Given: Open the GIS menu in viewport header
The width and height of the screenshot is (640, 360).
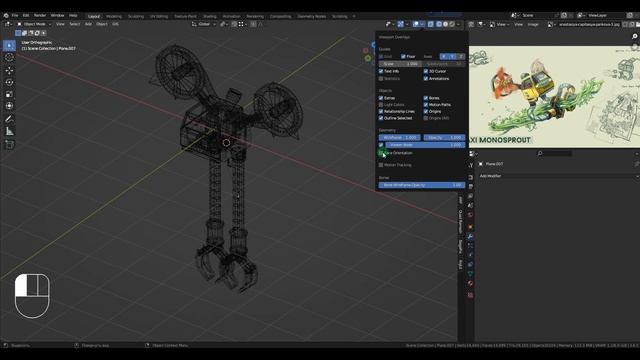Looking at the screenshot, I should tap(116, 24).
